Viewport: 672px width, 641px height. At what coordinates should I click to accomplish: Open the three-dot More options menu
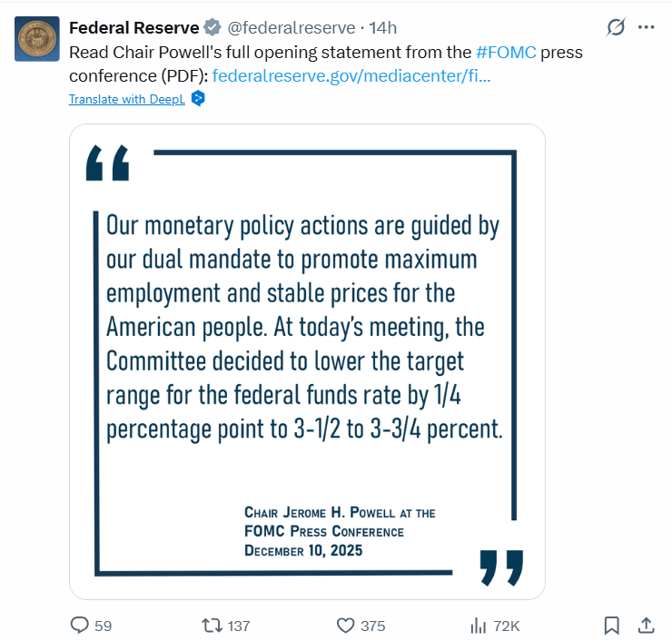click(x=647, y=27)
